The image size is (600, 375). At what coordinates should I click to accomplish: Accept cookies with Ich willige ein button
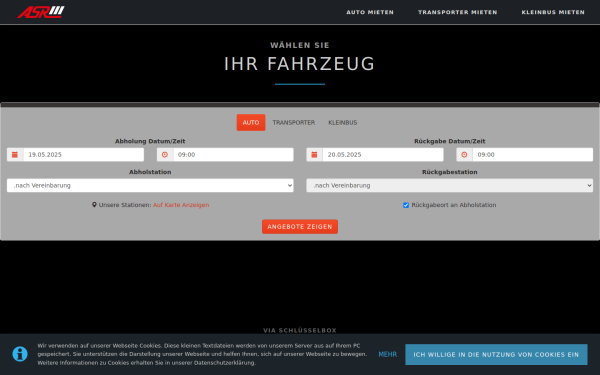tap(496, 354)
